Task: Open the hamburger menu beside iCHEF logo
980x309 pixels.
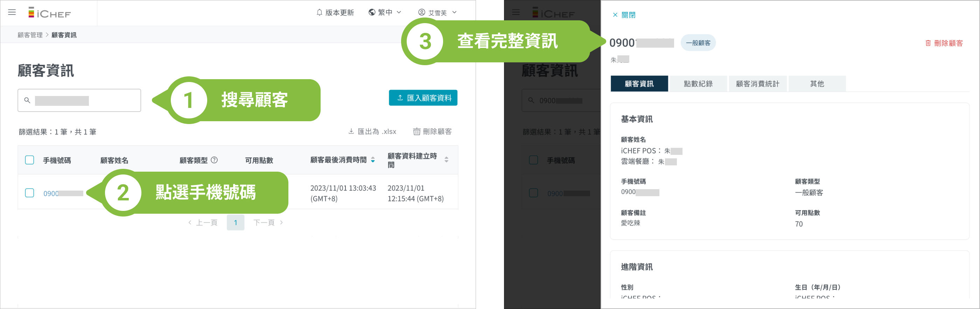Action: (12, 12)
